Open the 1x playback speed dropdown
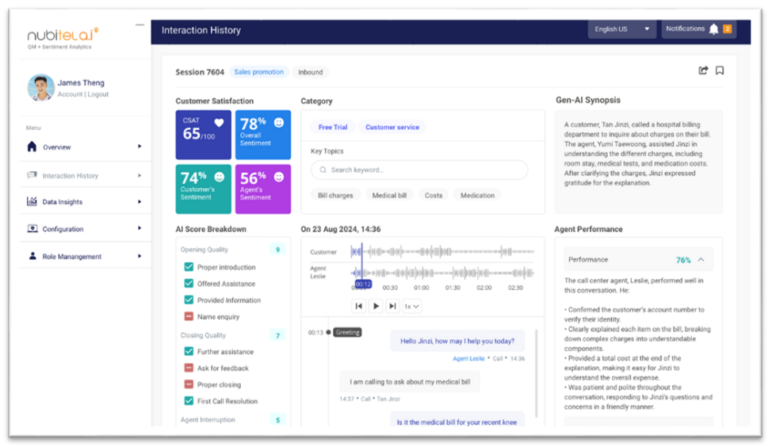 coord(411,306)
